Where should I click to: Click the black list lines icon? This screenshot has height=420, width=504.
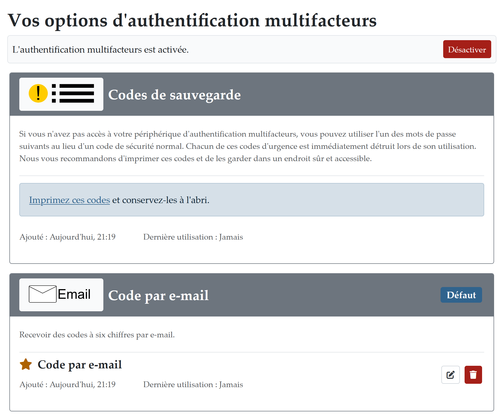click(73, 93)
